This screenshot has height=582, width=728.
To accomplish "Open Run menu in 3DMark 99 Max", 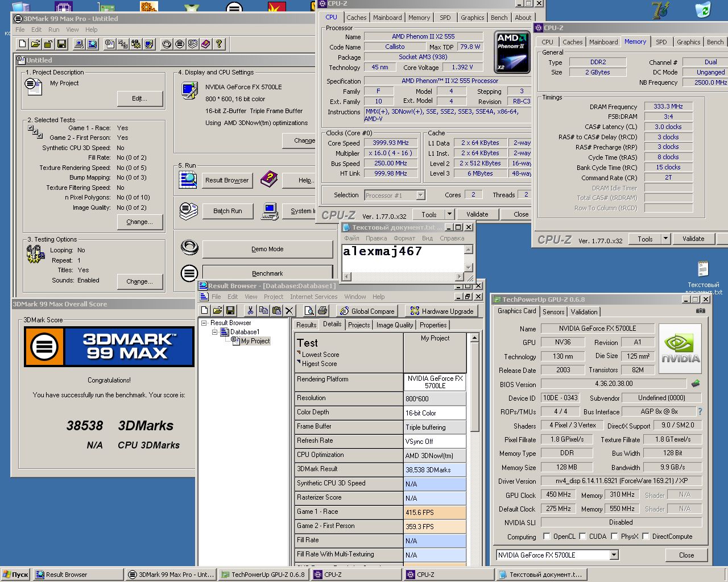I will [53, 30].
